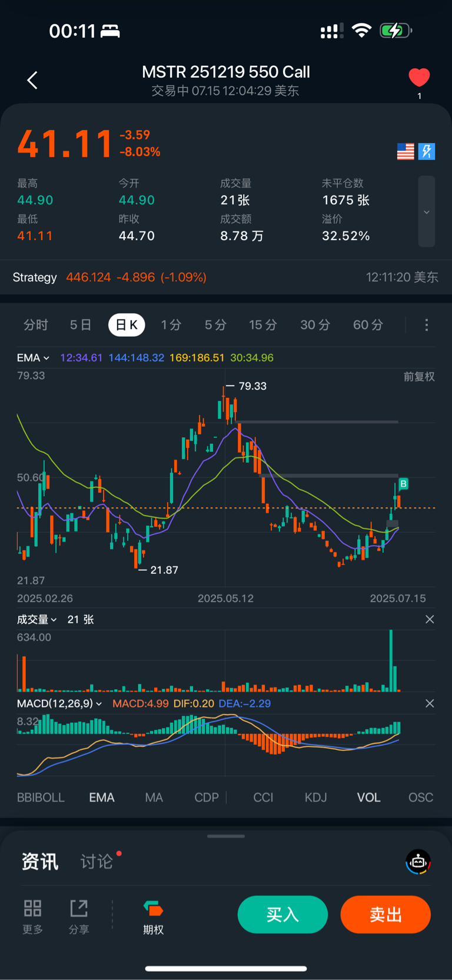Screen dimensions: 452x980
Task: Switch to 5分 chart interval
Action: pos(215,325)
